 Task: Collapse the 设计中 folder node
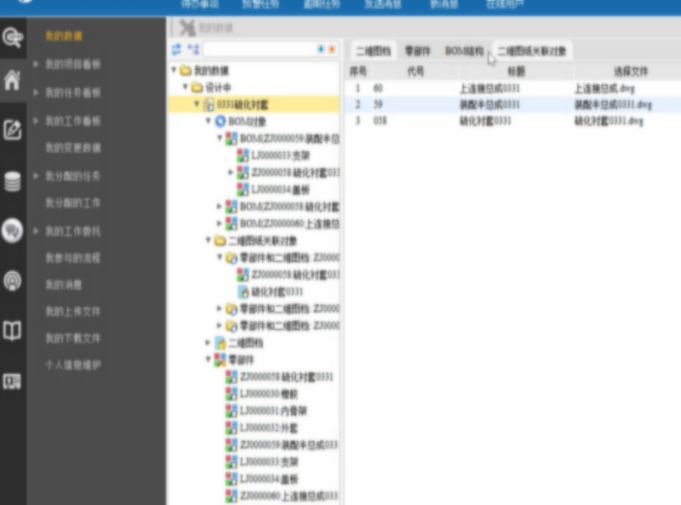tap(185, 87)
